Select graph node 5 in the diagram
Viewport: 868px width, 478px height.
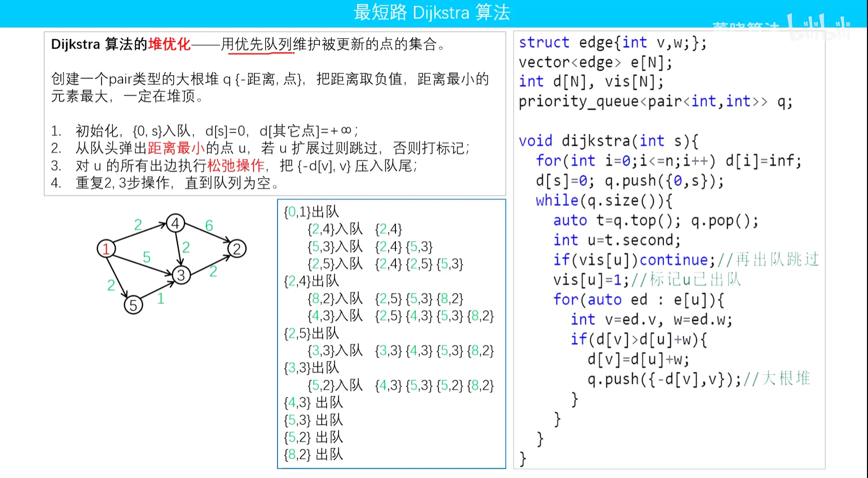(x=133, y=305)
